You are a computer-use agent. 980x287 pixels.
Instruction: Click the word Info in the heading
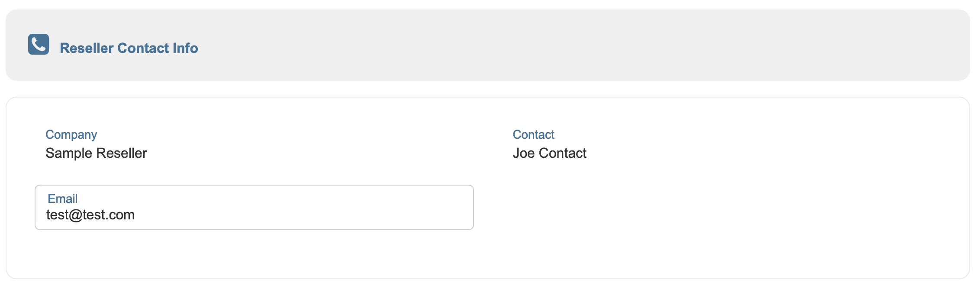(185, 48)
